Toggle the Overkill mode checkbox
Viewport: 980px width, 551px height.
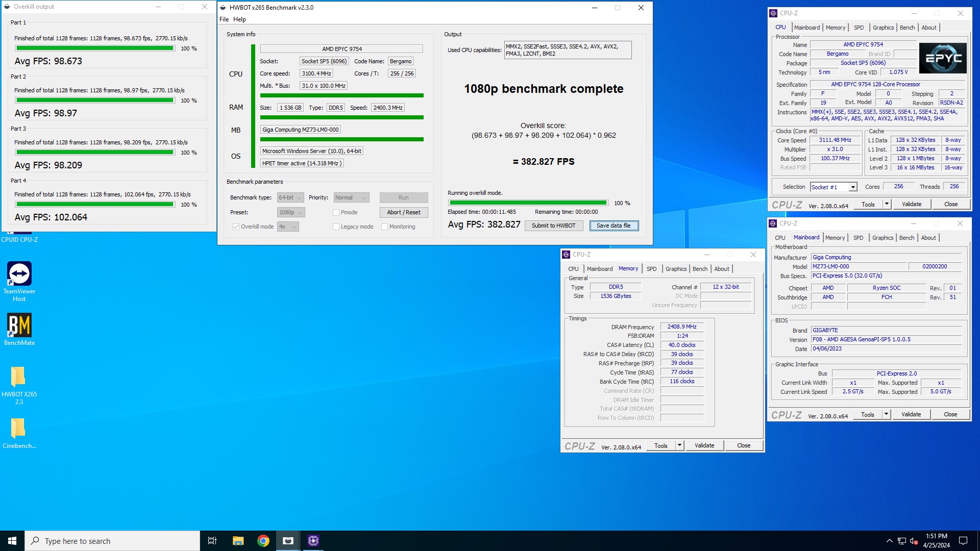pos(236,227)
